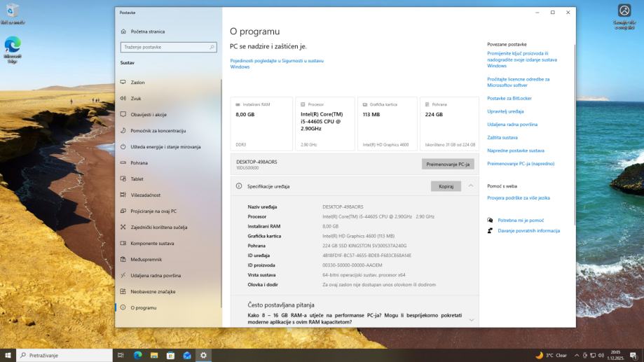
Task: Click the Pretraživanje taskbar search box
Action: point(64,356)
